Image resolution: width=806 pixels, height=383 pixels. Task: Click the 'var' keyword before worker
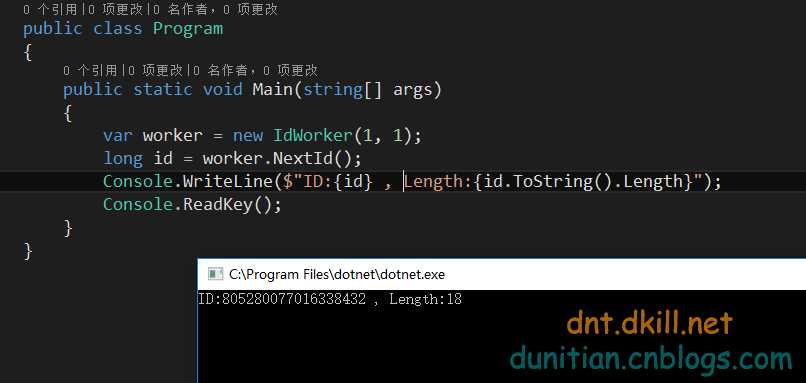pyautogui.click(x=118, y=136)
